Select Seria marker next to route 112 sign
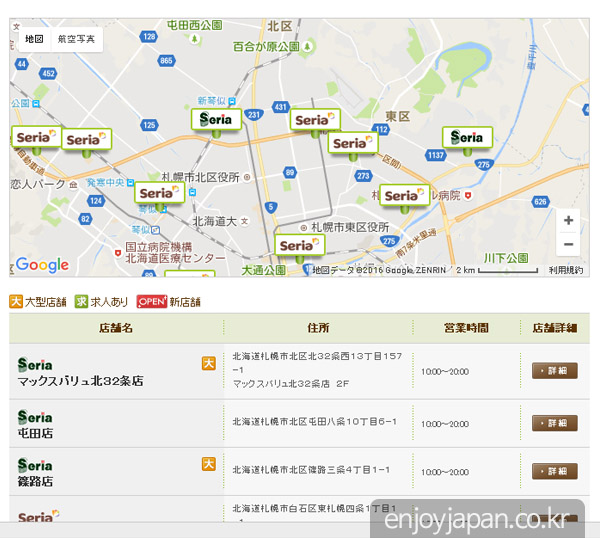 [353, 143]
